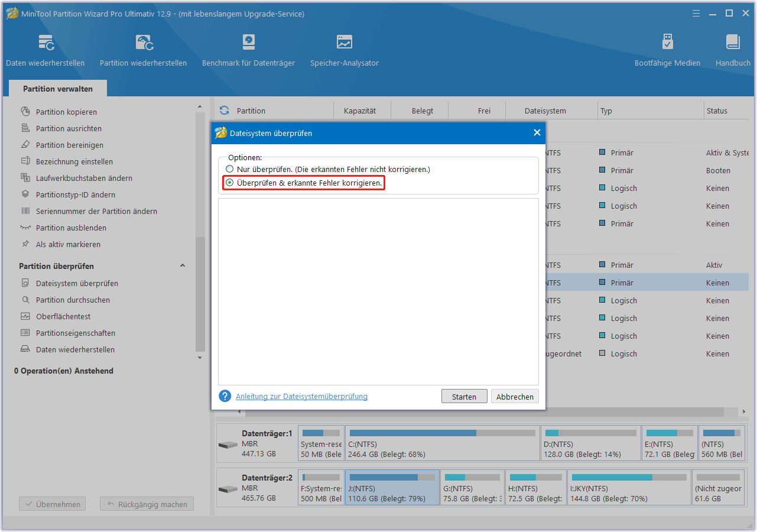757x532 pixels.
Task: Select F:System-res block on Datenträger 2
Action: point(321,488)
